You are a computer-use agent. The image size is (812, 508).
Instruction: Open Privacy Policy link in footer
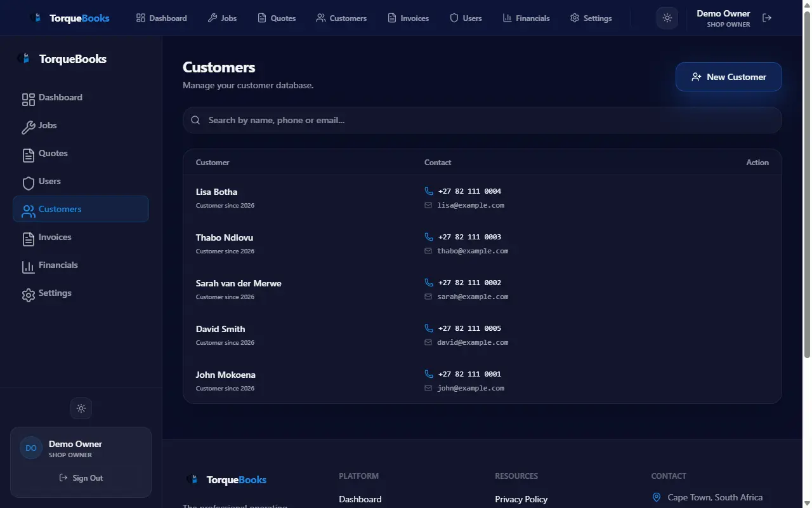(x=521, y=499)
